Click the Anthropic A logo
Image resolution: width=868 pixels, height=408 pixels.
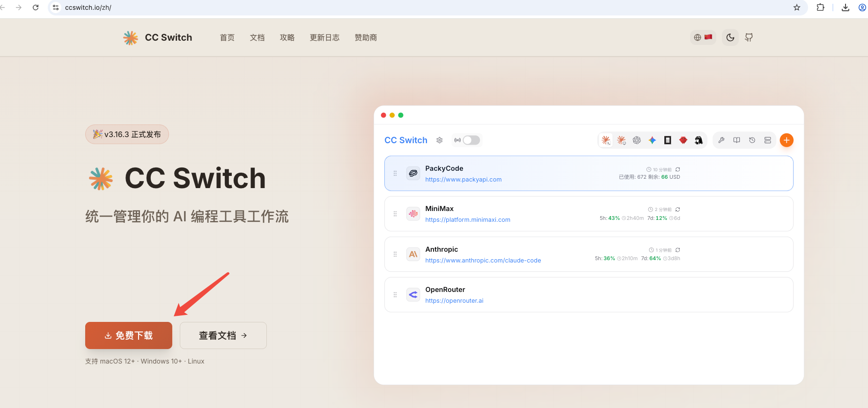[x=413, y=254]
